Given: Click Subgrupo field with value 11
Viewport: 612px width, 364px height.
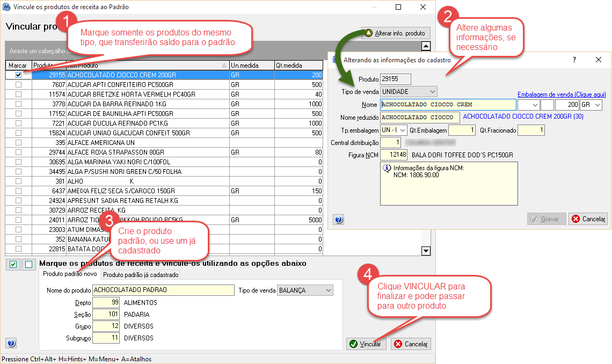Looking at the screenshot, I should 106,338.
